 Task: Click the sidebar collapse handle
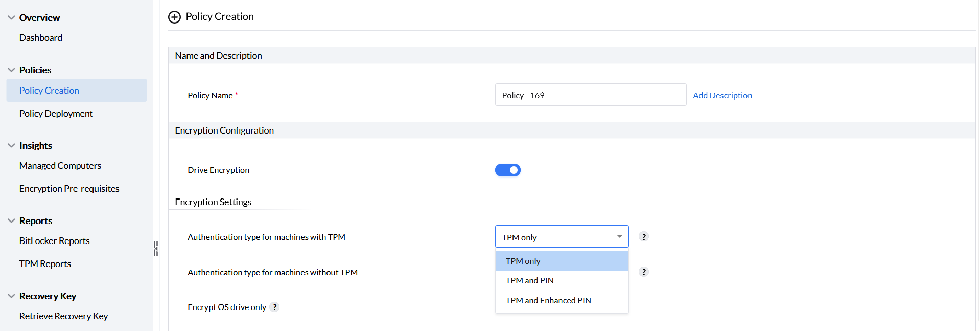click(156, 249)
